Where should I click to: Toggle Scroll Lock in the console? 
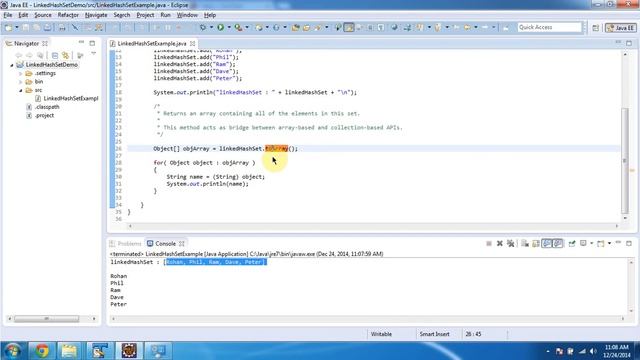(536, 244)
